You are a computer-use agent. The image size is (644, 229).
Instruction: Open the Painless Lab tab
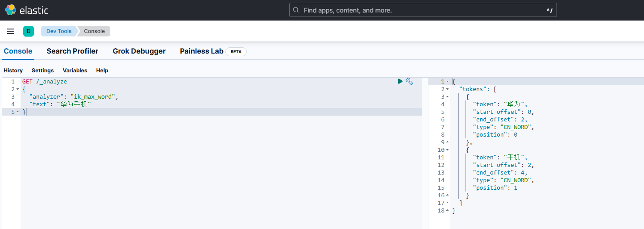(201, 51)
